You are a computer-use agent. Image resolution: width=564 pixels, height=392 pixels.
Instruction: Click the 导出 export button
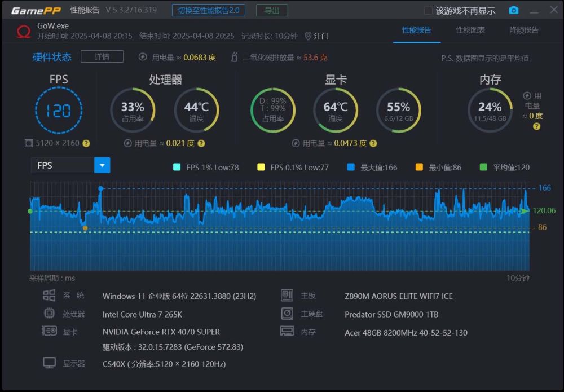tap(272, 10)
